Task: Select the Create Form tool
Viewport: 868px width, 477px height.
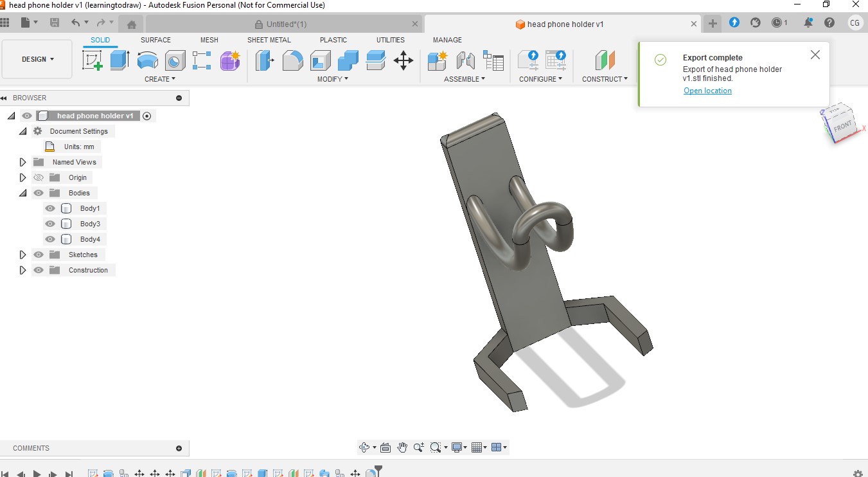Action: (230, 60)
